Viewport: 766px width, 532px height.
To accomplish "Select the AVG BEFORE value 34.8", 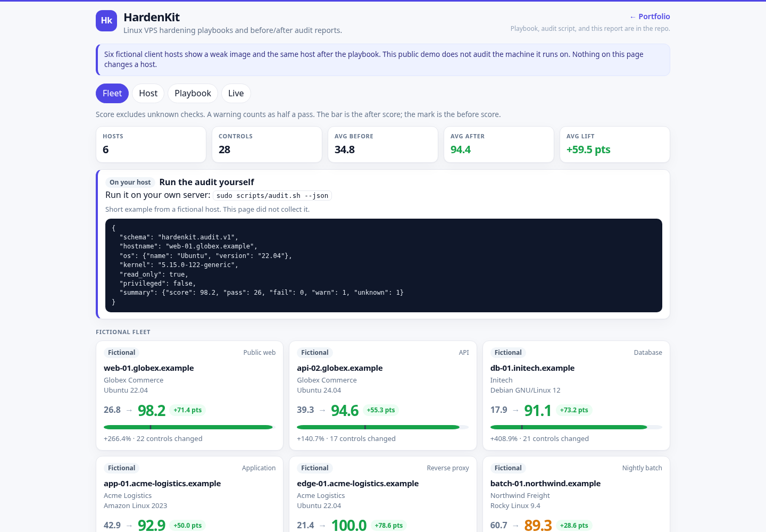I will 345,149.
